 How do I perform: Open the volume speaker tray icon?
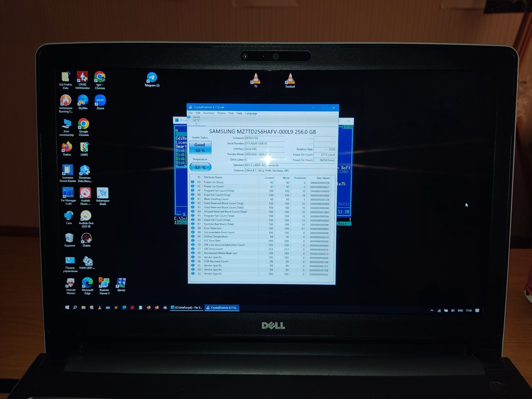pyautogui.click(x=453, y=310)
